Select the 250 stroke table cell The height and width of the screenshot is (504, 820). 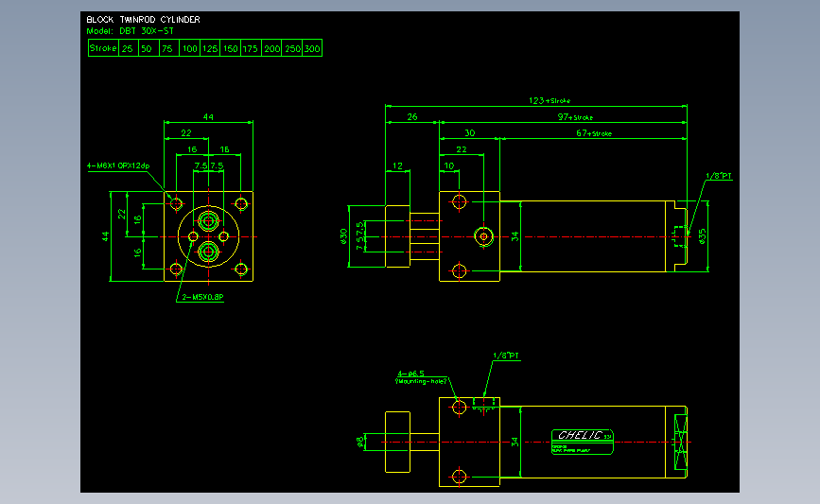click(292, 48)
